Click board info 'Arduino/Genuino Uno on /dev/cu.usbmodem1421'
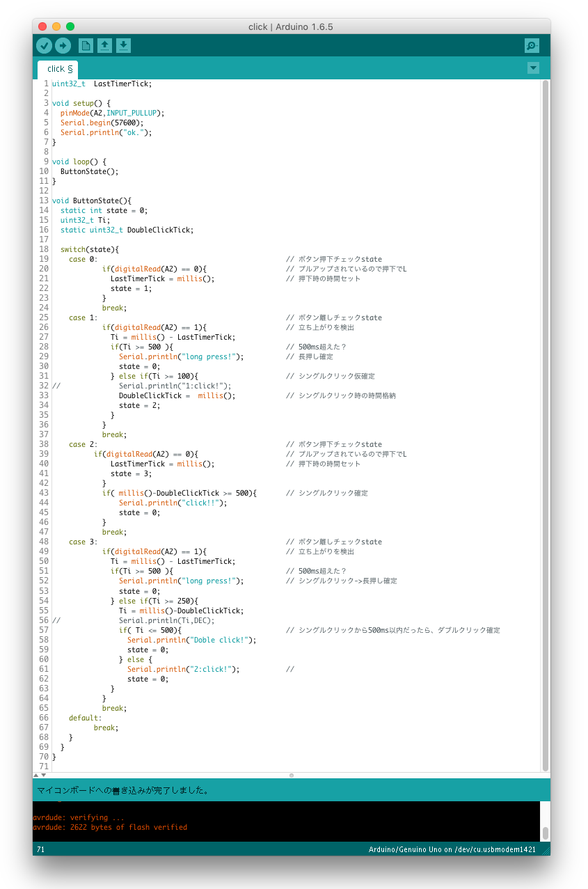The height and width of the screenshot is (889, 588). 452,849
